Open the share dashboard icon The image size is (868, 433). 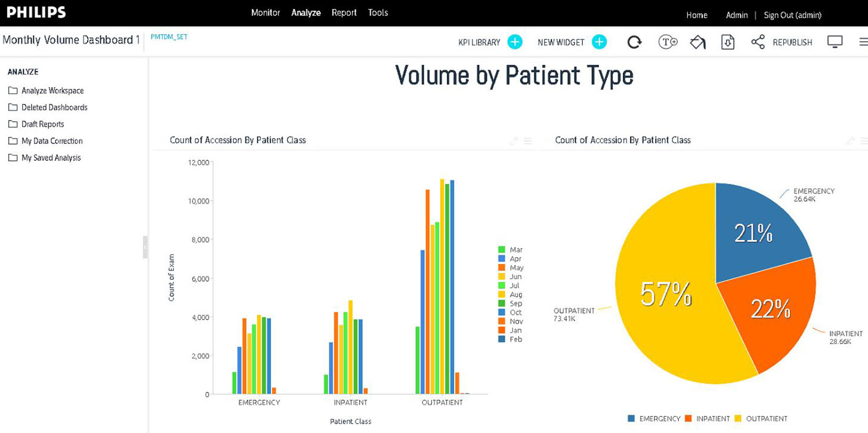click(758, 42)
